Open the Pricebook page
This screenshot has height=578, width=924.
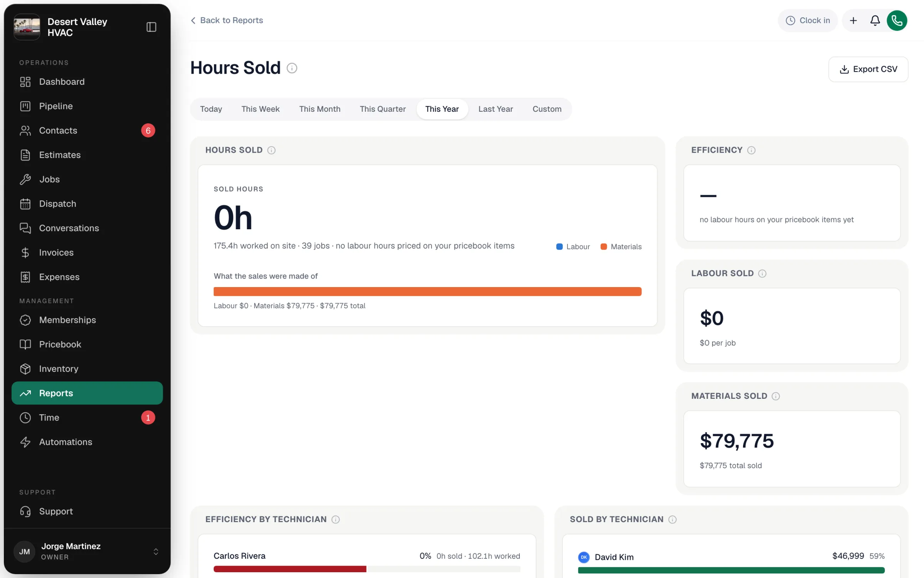click(x=87, y=344)
